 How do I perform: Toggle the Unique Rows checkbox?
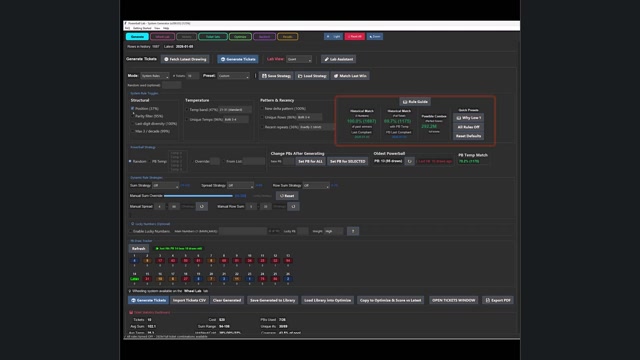click(262, 117)
